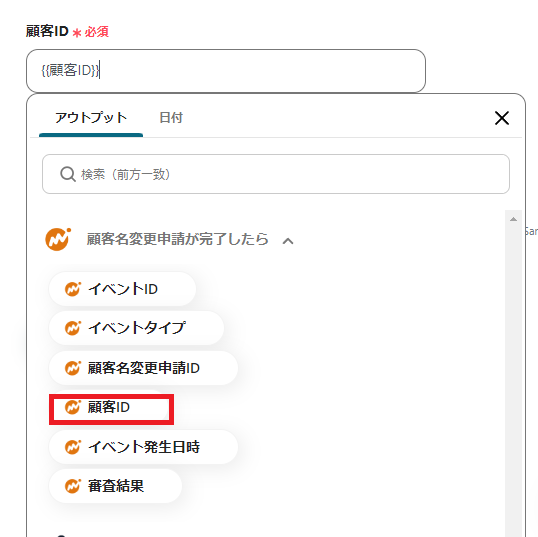Select the 顧客名変更申請ID output chip

pos(143,368)
